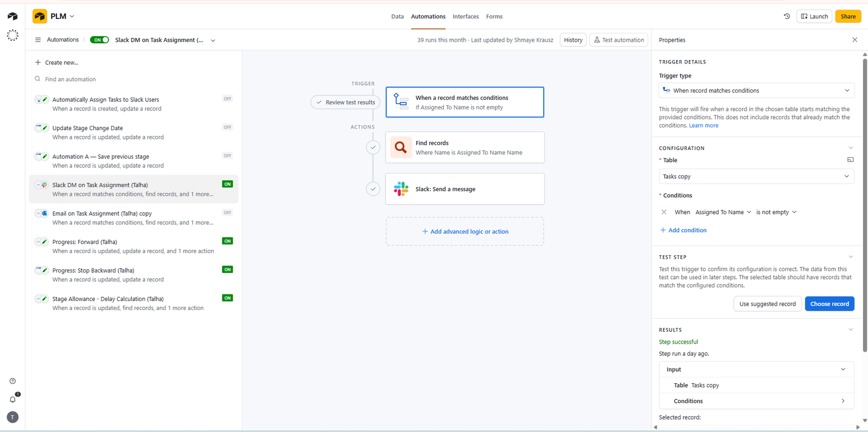The height and width of the screenshot is (432, 868).
Task: Open the notifications bell icon
Action: [12, 399]
